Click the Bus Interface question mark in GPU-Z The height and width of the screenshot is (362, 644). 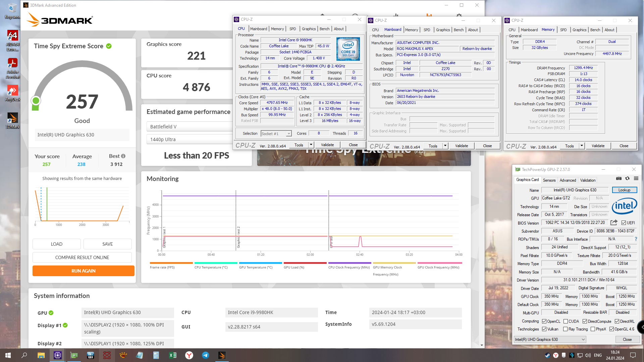[x=636, y=239]
